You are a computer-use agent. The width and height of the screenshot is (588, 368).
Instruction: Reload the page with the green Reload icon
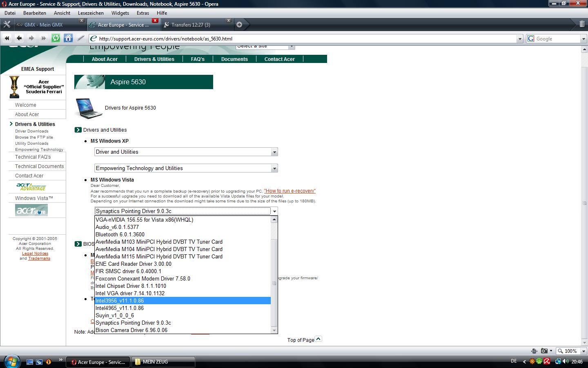[x=56, y=38]
